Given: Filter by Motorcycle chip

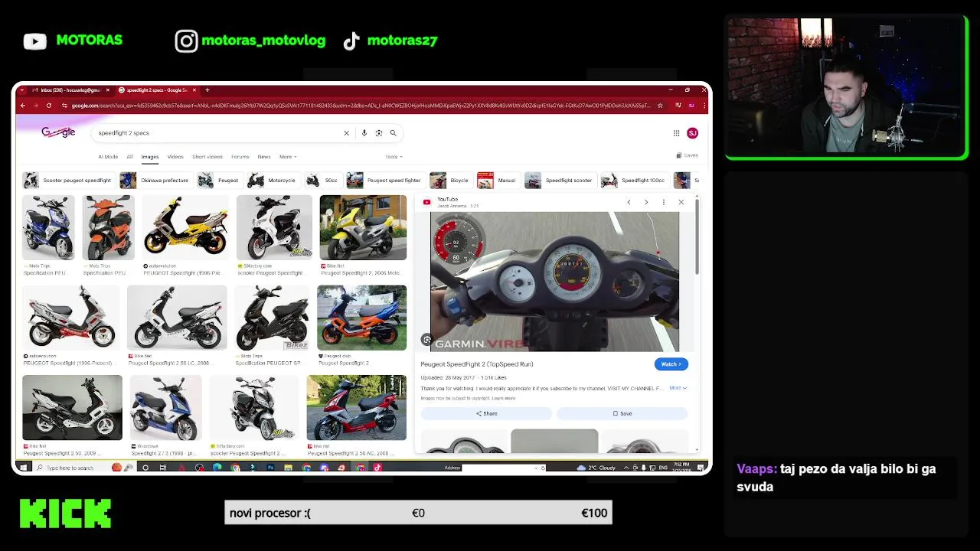Looking at the screenshot, I should point(273,181).
